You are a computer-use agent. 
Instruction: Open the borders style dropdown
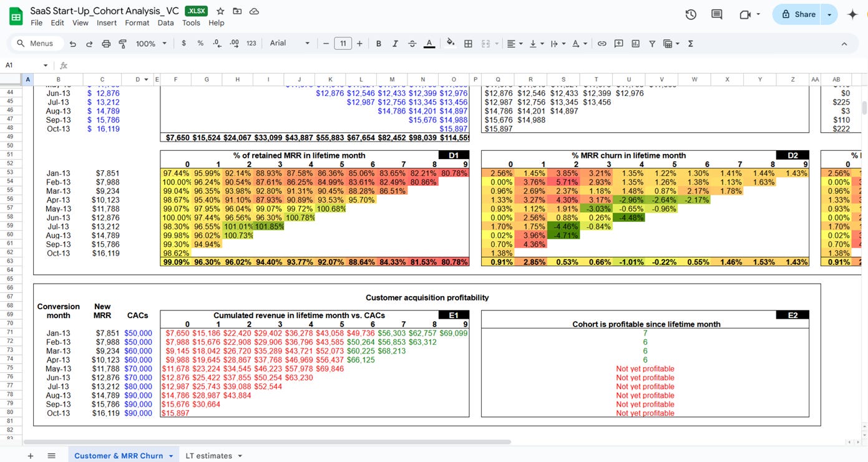(468, 43)
